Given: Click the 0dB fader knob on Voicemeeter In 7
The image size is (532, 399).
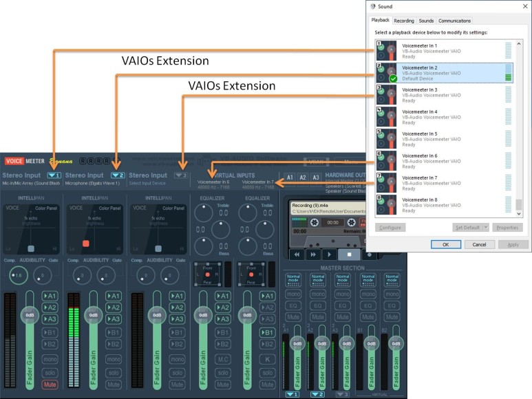Looking at the screenshot, I should 247,315.
